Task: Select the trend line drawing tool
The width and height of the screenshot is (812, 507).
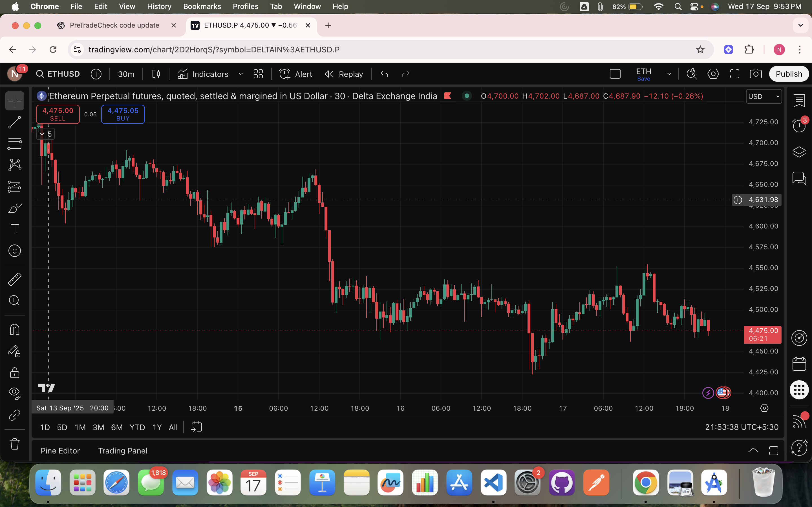Action: click(14, 123)
